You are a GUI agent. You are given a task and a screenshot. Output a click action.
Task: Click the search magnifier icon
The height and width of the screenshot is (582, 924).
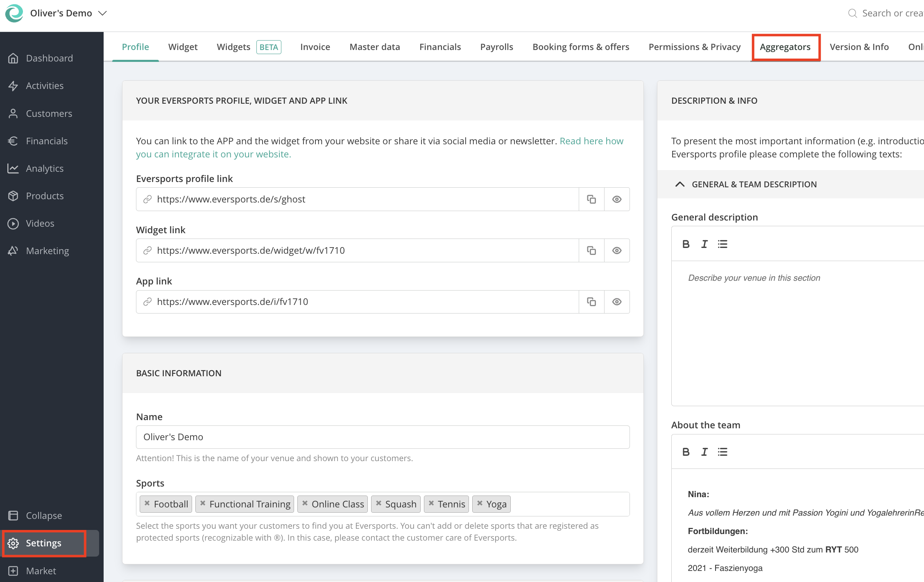pyautogui.click(x=852, y=13)
